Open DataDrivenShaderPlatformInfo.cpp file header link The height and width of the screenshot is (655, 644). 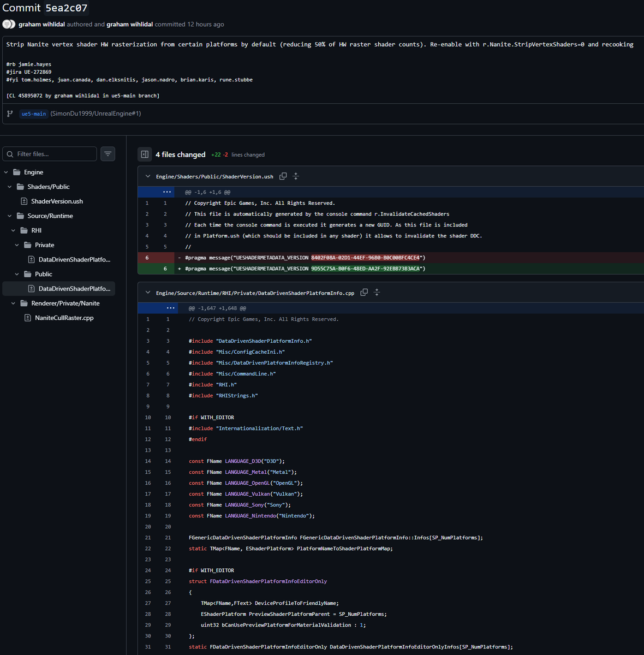coord(255,293)
